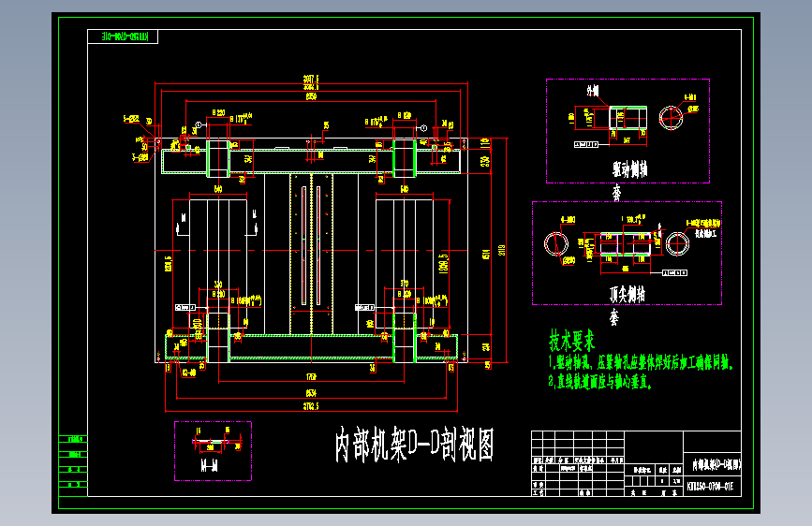The width and height of the screenshot is (812, 526).
Task: Select the second technical requirement line about 直线轨道
Action: pyautogui.click(x=599, y=382)
